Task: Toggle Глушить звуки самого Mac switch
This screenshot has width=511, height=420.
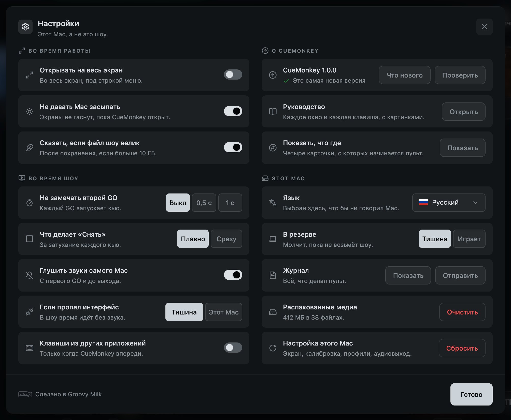Action: point(233,275)
